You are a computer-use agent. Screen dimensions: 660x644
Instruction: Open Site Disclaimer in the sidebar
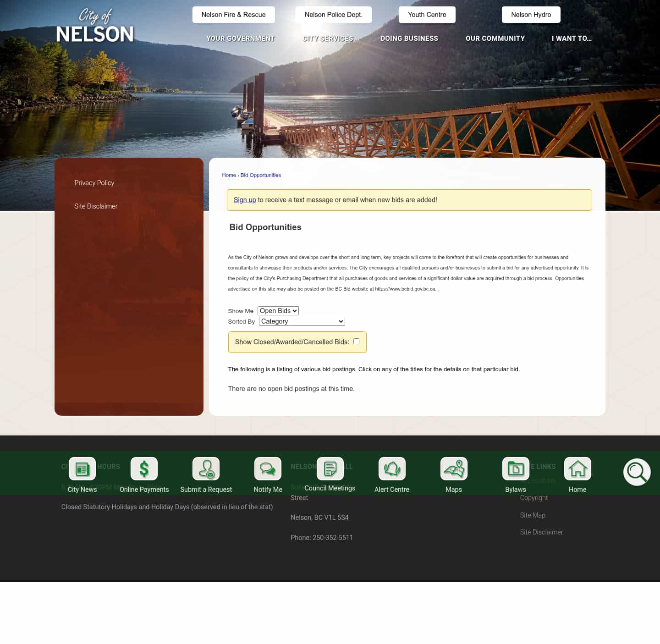(96, 206)
